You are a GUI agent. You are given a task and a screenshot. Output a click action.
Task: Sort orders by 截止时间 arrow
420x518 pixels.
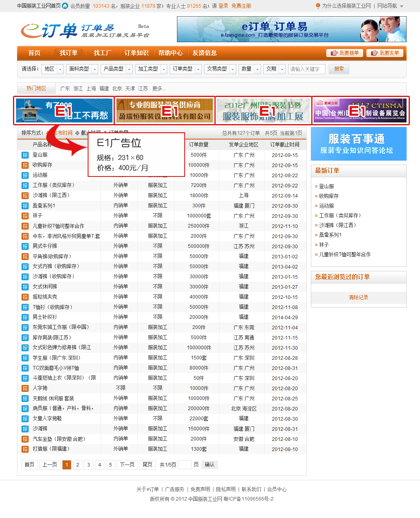(x=78, y=133)
